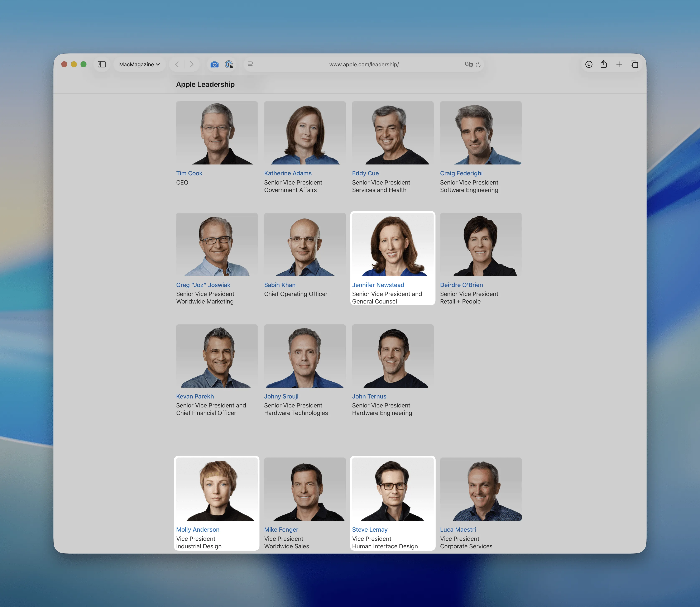The image size is (700, 607).
Task: Click the "Government Affairs" text
Action: click(290, 190)
